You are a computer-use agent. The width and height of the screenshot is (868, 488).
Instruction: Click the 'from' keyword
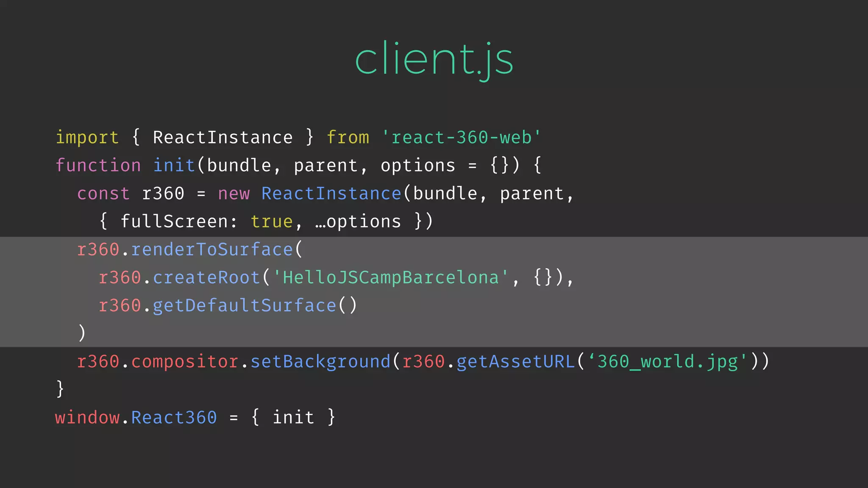coord(348,138)
